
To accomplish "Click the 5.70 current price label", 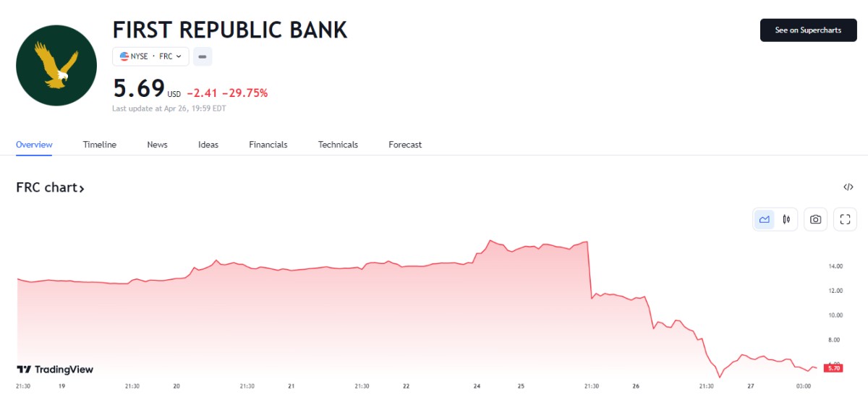I will (833, 368).
